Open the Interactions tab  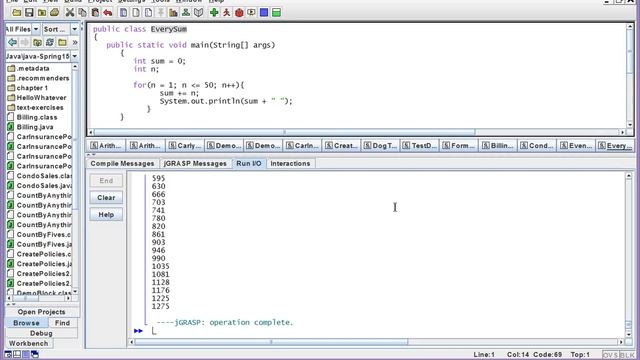coord(290,163)
